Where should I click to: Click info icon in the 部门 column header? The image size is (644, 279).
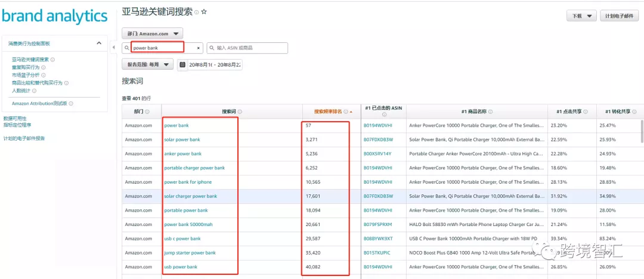147,111
